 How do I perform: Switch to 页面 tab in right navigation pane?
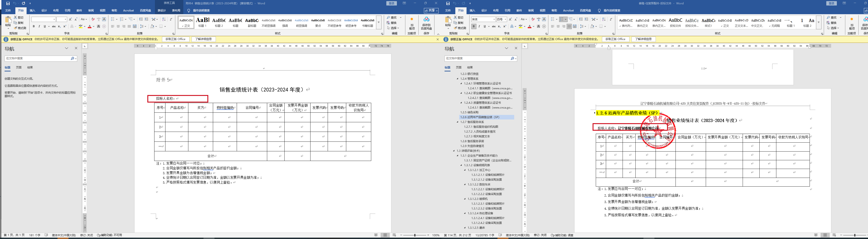tap(459, 67)
